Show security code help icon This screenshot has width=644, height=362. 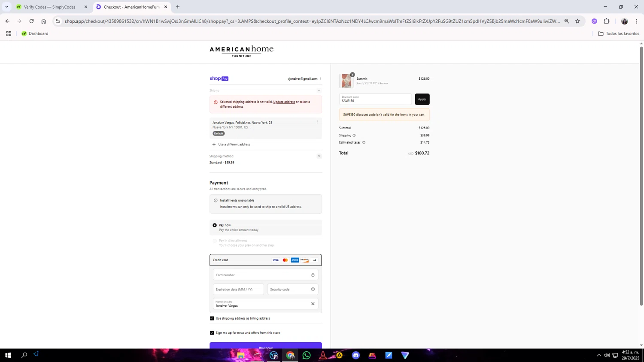point(313,290)
